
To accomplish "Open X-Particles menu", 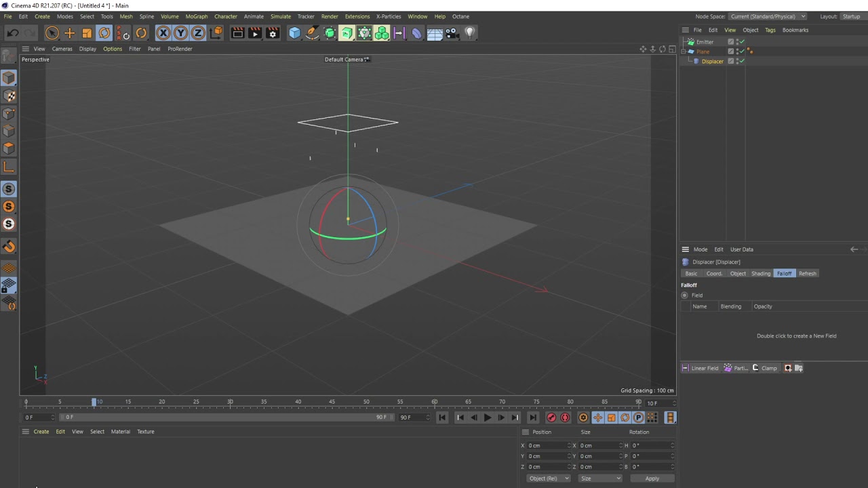I will [x=389, y=16].
